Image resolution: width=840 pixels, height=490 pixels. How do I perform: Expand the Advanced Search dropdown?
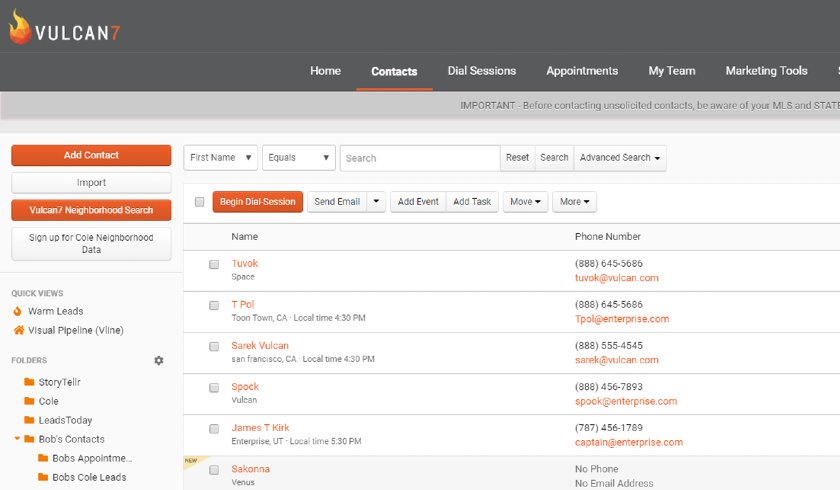(x=620, y=157)
